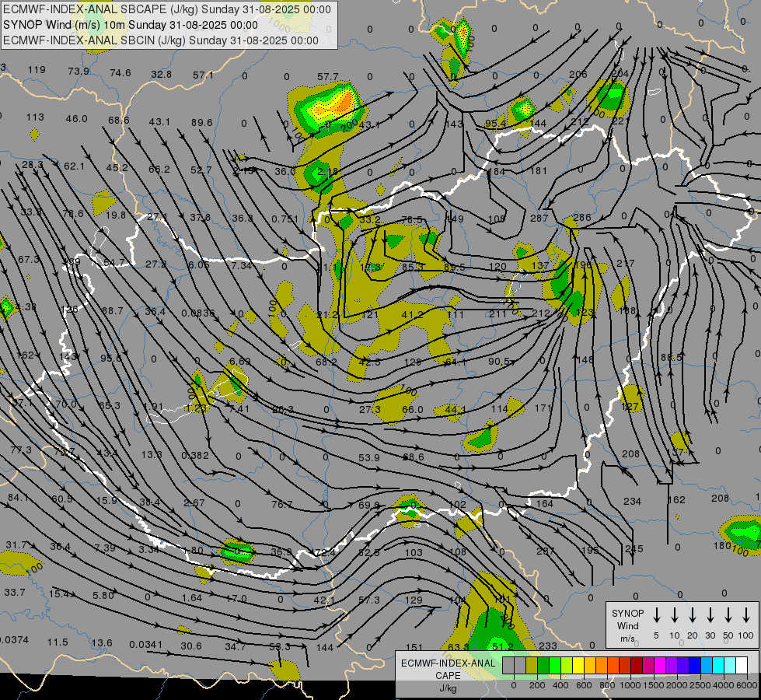
Task: Click the 164 value on the map
Action: click(x=545, y=504)
